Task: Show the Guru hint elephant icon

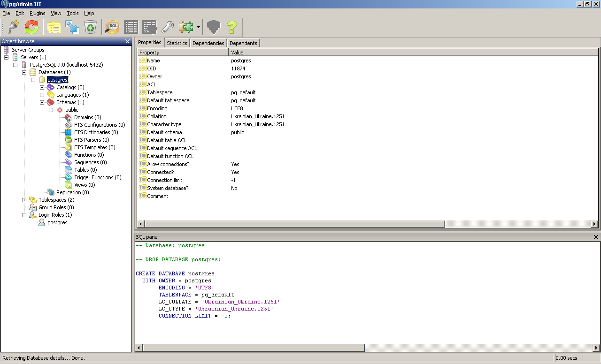Action: tap(213, 27)
